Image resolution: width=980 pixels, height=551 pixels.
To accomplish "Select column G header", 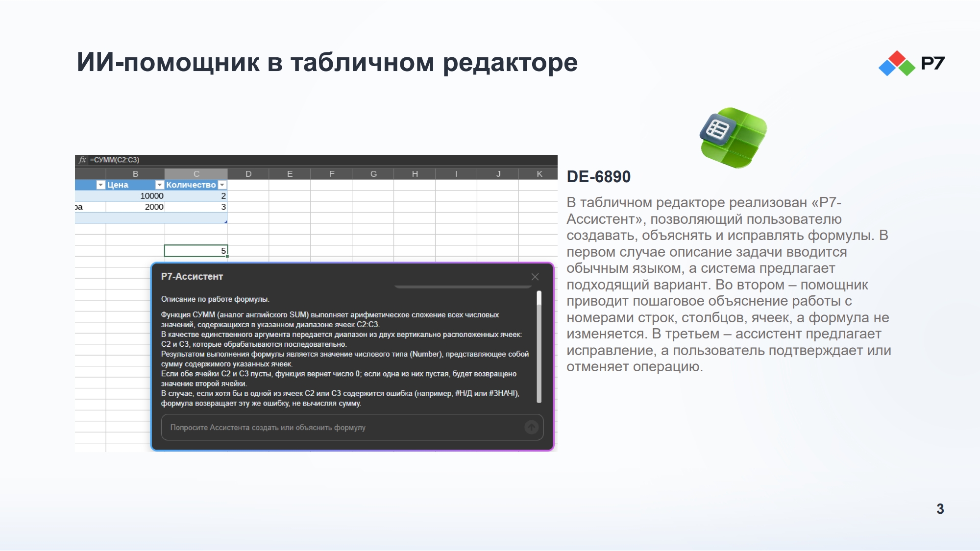I will (x=373, y=174).
